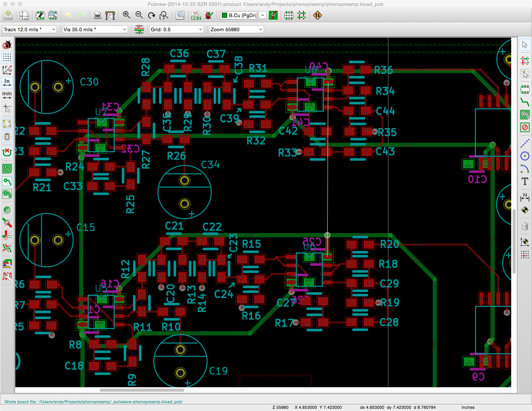This screenshot has height=411, width=532.
Task: Click the Save board icon
Action: click(x=8, y=15)
